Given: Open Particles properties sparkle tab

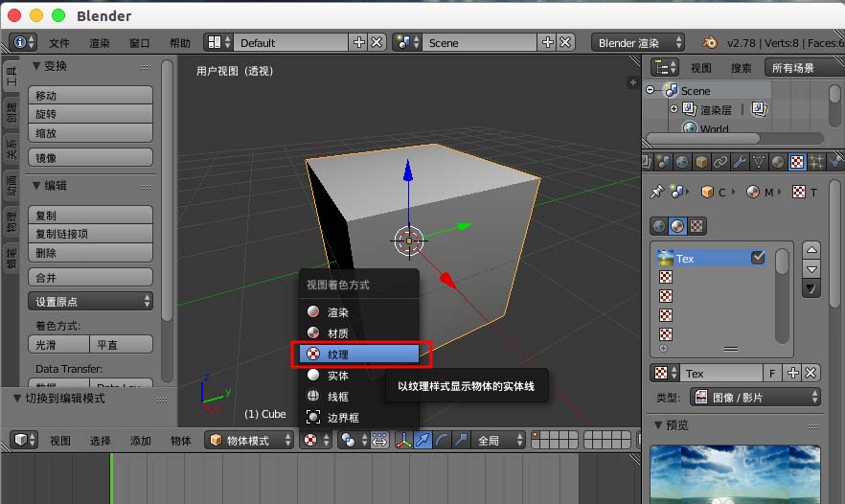Looking at the screenshot, I should (816, 162).
